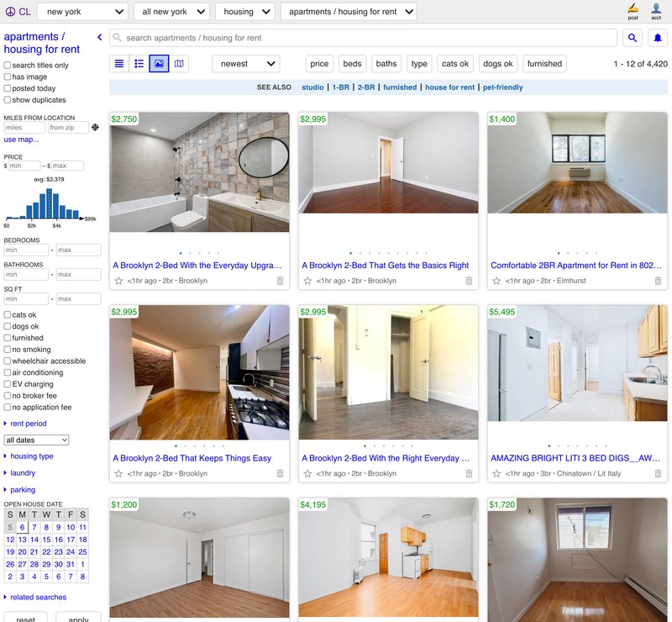Check the no broker fee option
Screen dimensions: 672x622
8,396
